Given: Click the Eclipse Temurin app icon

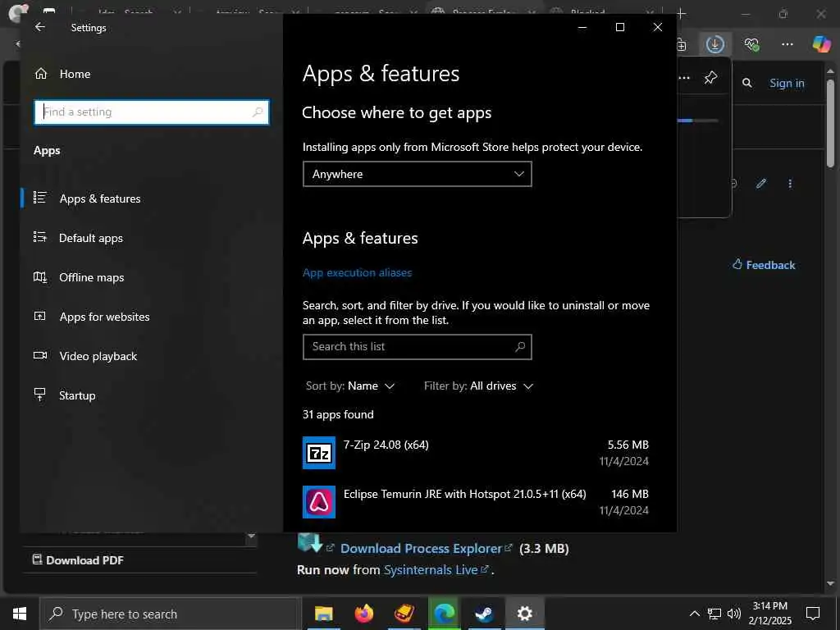Looking at the screenshot, I should coord(319,502).
